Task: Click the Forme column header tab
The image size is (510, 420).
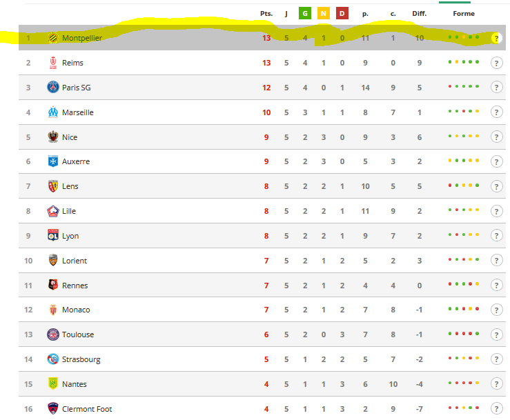Action: click(x=464, y=14)
